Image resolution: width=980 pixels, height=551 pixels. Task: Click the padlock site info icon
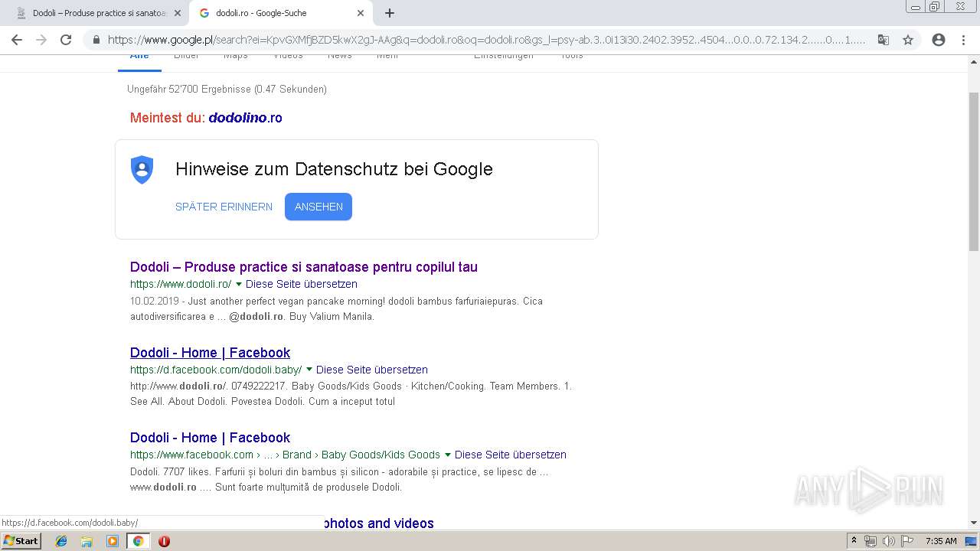(96, 40)
